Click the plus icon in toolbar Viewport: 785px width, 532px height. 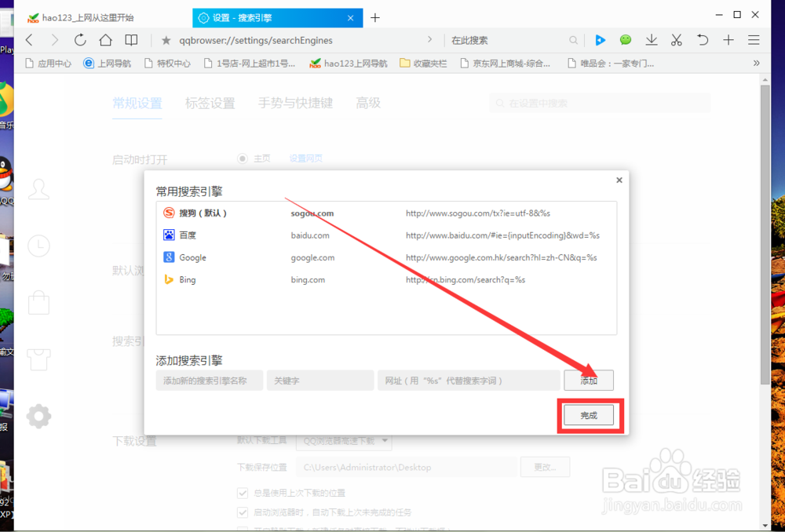coord(728,40)
